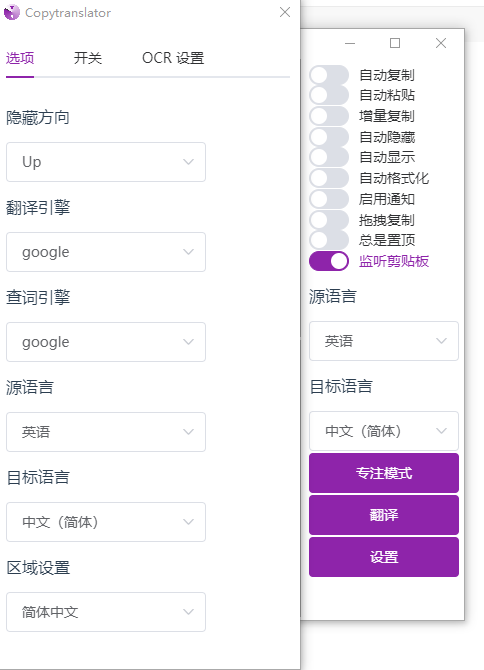Open the 查词引擎 google dropdown
484x670 pixels.
coord(106,342)
